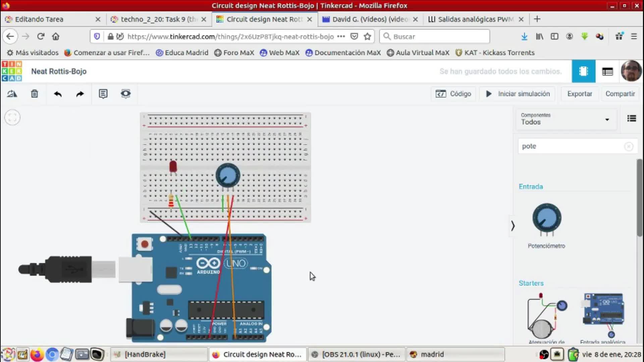Collapse the components side panel
The width and height of the screenshot is (644, 362).
click(x=513, y=226)
